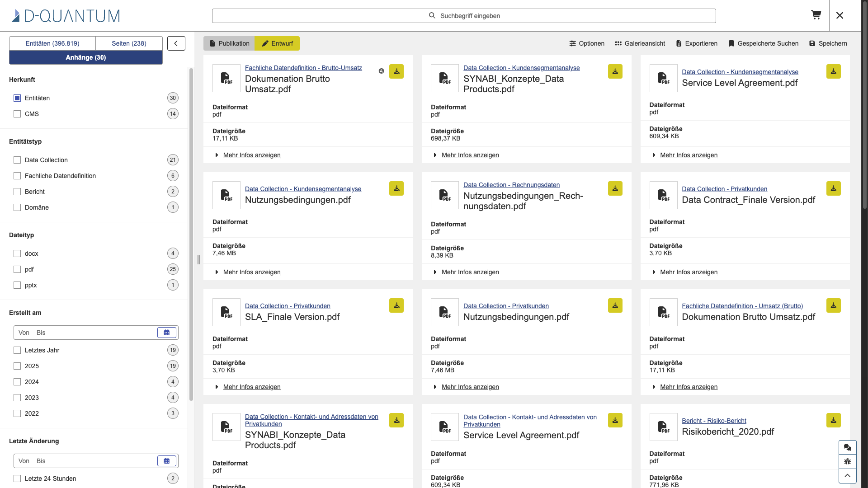Viewport: 868px width, 488px height.
Task: Switch to the Seiten (238) tab
Action: click(x=129, y=43)
